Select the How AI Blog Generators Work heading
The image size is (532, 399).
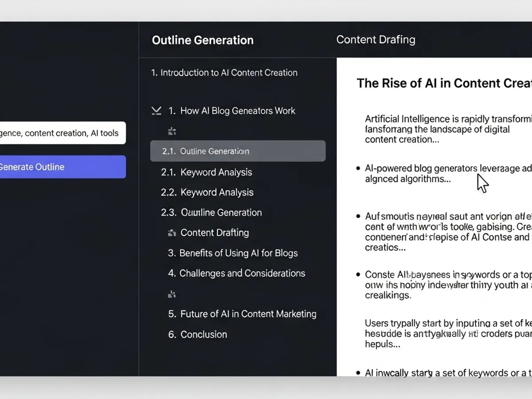238,111
